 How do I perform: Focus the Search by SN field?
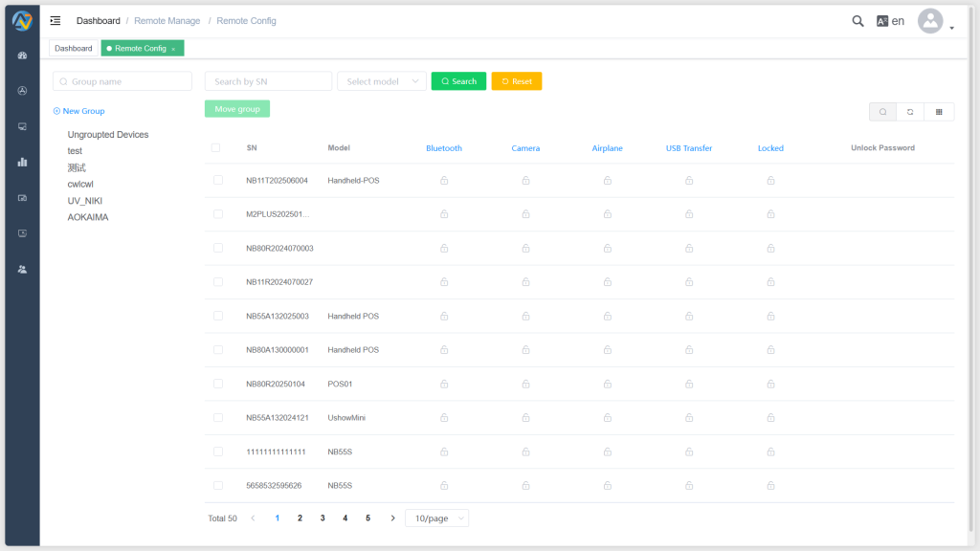click(x=268, y=81)
